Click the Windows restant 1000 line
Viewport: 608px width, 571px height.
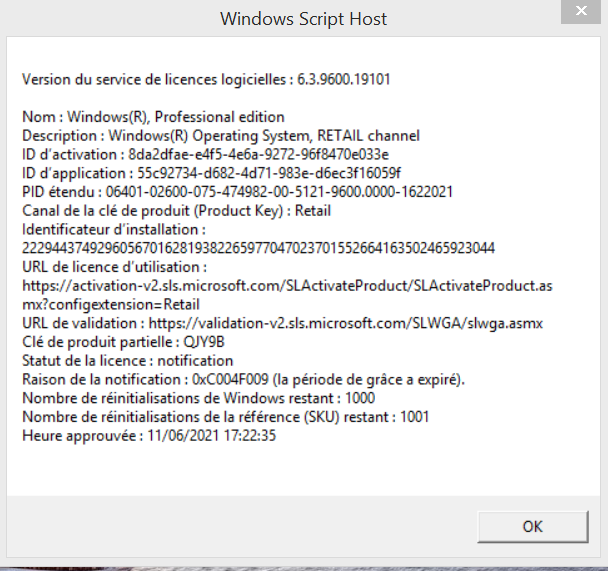click(199, 398)
